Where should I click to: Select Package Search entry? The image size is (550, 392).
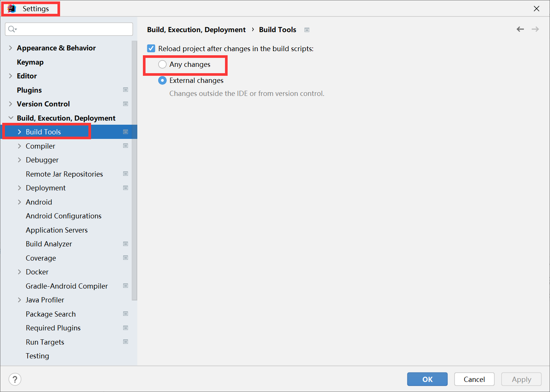51,314
